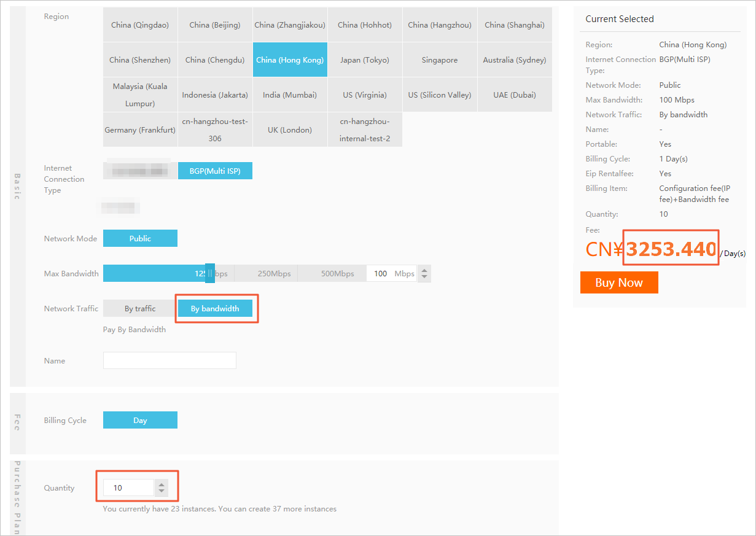Increase Max Bandwidth with up arrow
This screenshot has height=536, width=756.
tap(424, 270)
